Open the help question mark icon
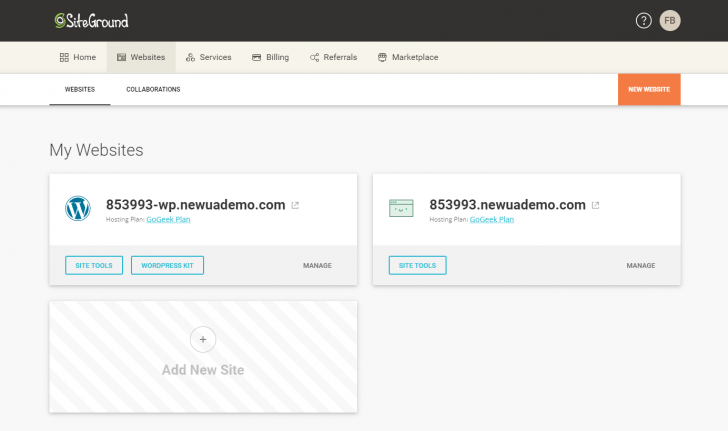This screenshot has height=431, width=728. [x=644, y=20]
